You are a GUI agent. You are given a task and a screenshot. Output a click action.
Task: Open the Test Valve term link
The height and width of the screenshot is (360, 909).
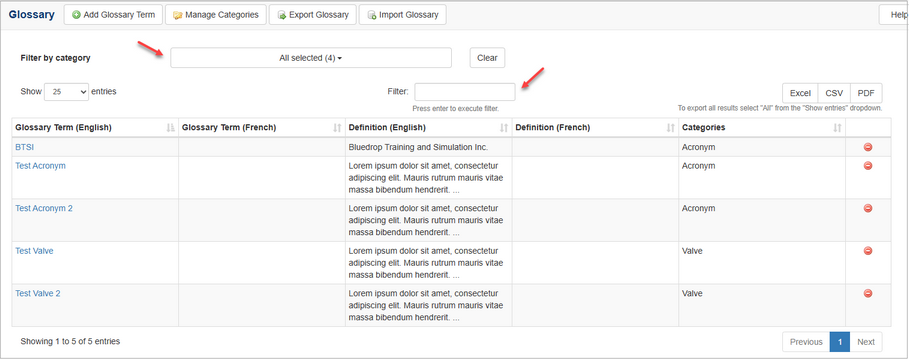pyautogui.click(x=34, y=251)
